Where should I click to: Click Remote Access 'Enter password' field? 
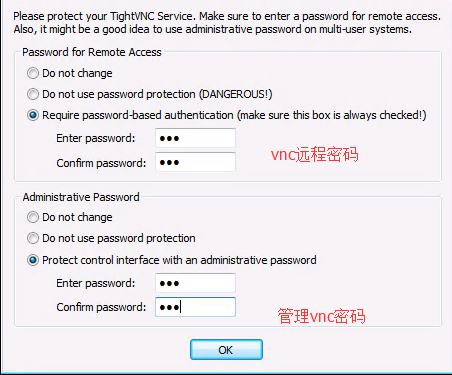point(195,138)
